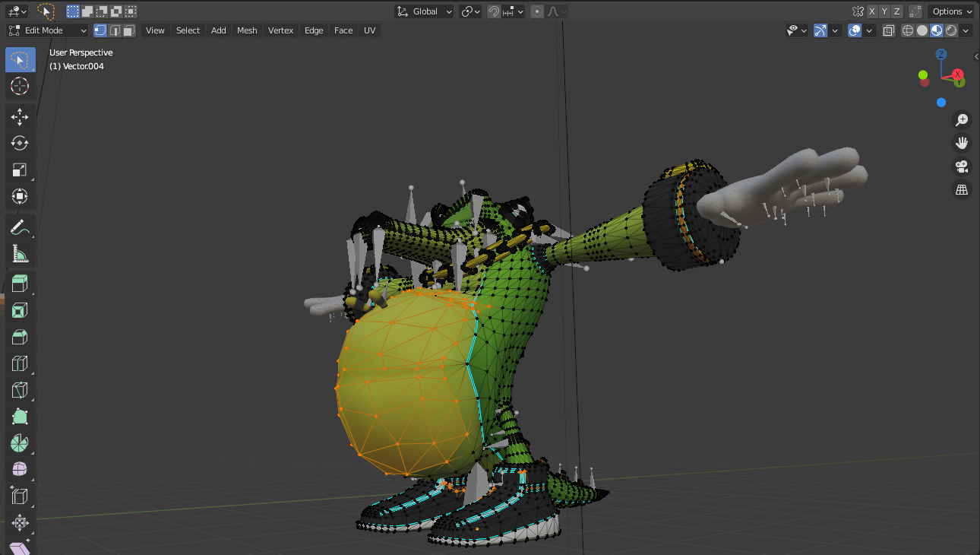Viewport: 980px width, 555px height.
Task: Expand the gizmo settings dropdown arrow
Action: click(835, 30)
